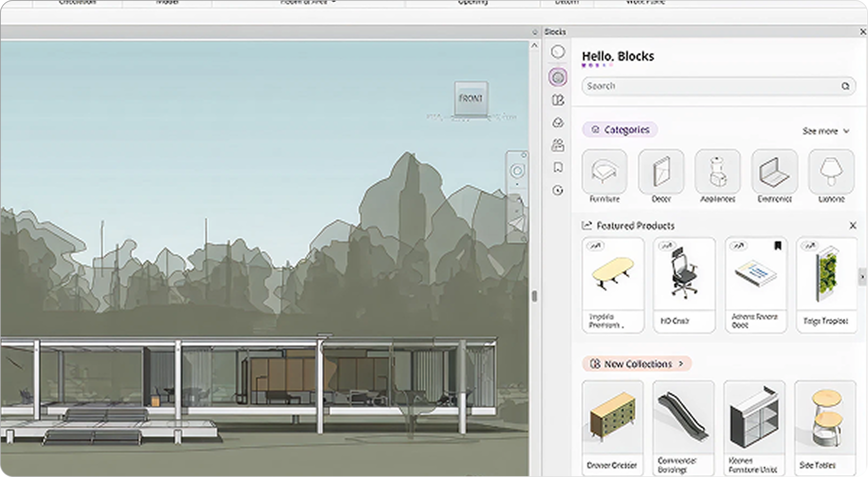868x477 pixels.
Task: Open the history clock icon in sidebar
Action: [x=558, y=190]
